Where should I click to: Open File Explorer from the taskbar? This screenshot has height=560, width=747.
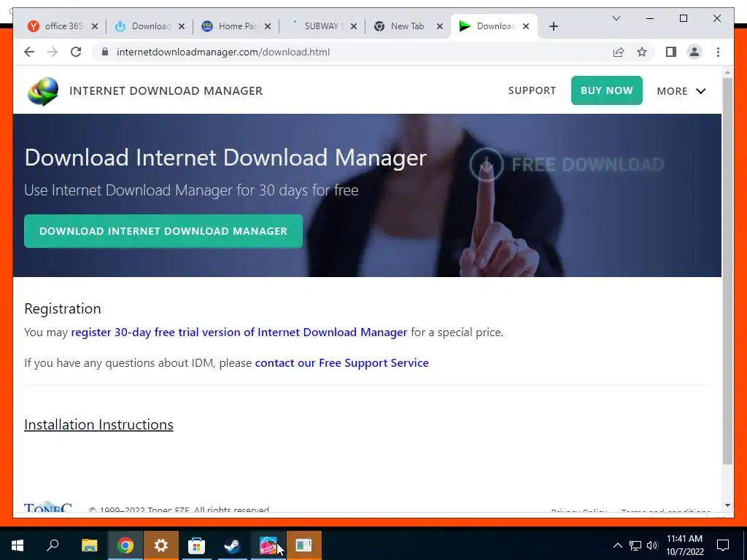click(x=89, y=545)
